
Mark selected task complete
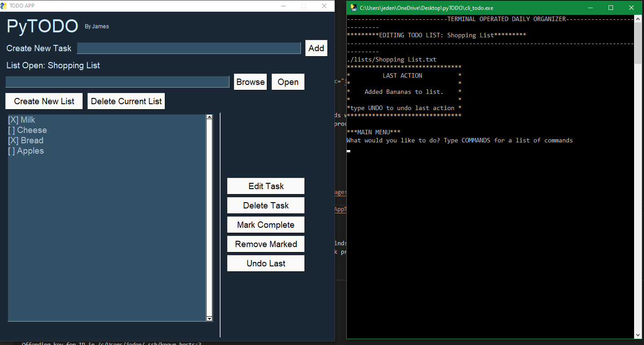point(266,225)
